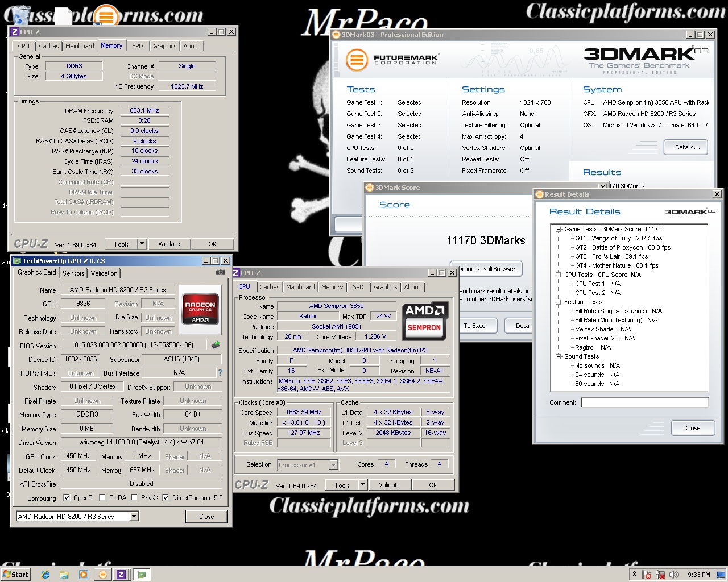Switch to SPD tab in CPU-Z Memory window

point(138,46)
